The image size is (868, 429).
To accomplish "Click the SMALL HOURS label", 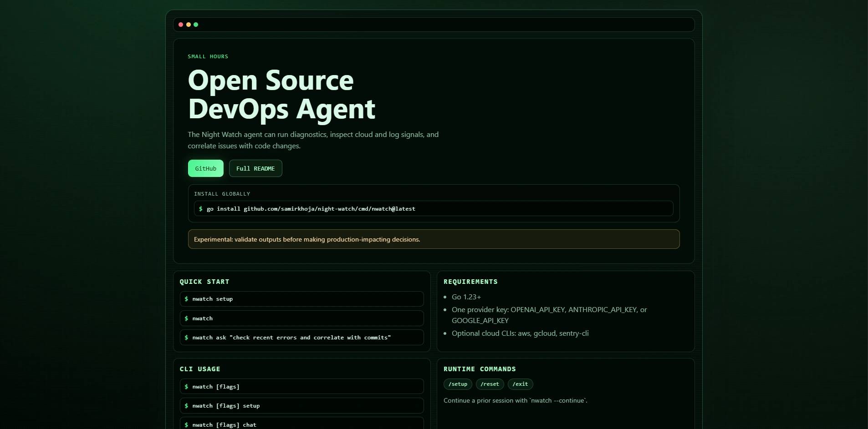I will [x=208, y=56].
